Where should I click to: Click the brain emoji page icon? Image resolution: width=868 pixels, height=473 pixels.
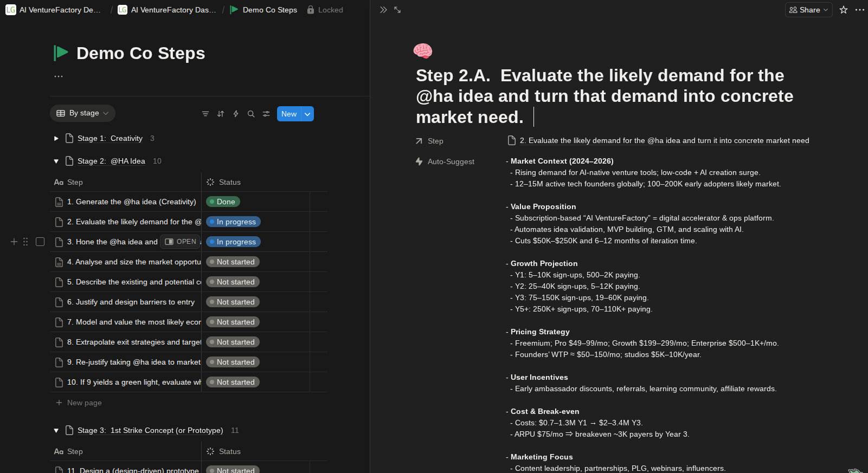(423, 51)
